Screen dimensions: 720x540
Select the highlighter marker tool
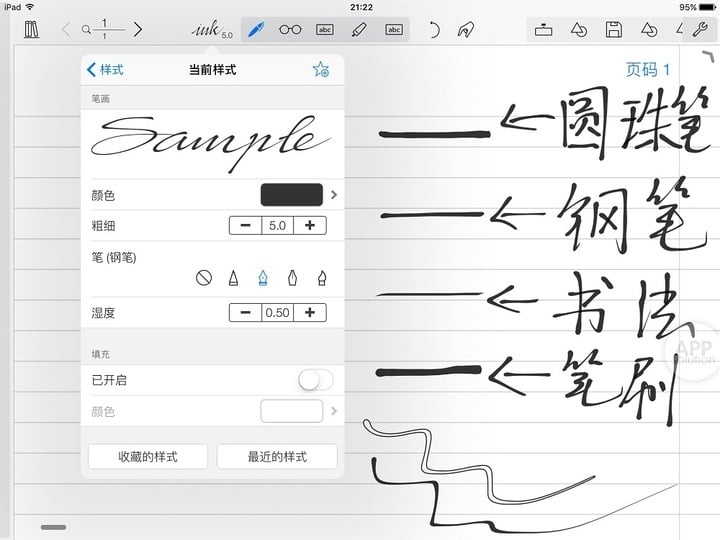click(x=359, y=30)
